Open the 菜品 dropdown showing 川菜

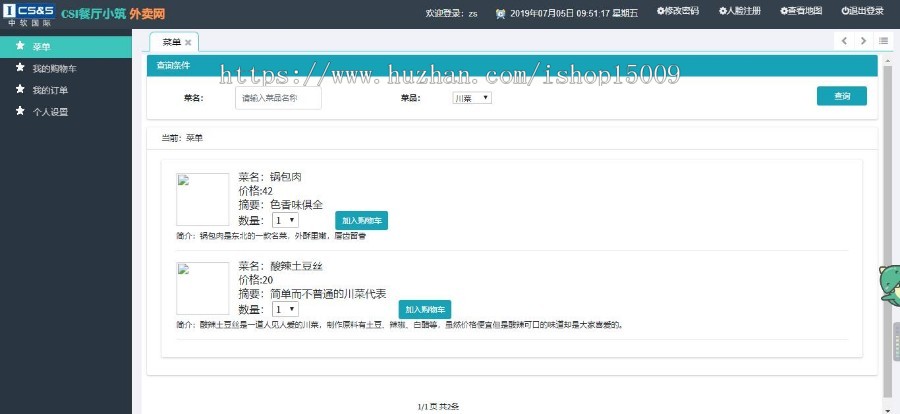click(471, 98)
